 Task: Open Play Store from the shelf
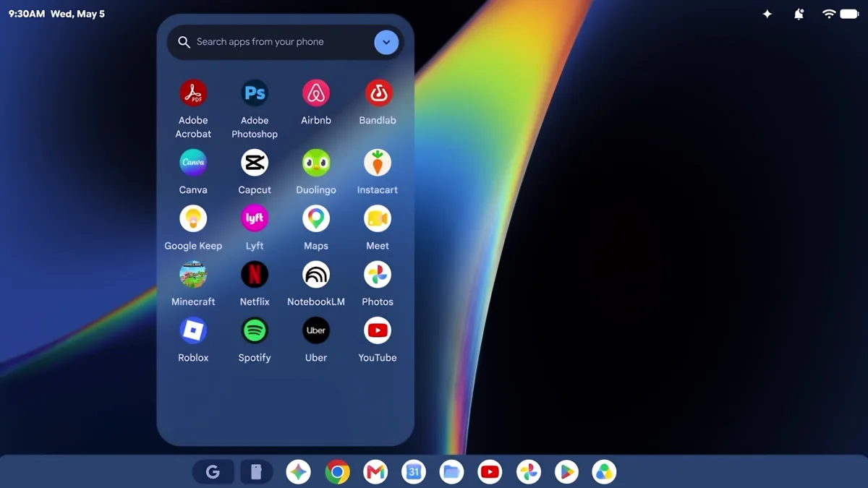coord(567,472)
